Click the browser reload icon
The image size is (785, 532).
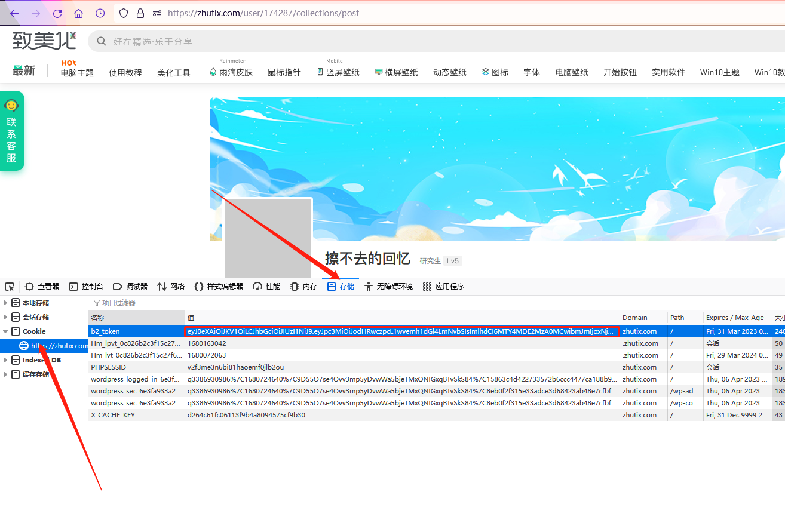point(57,13)
